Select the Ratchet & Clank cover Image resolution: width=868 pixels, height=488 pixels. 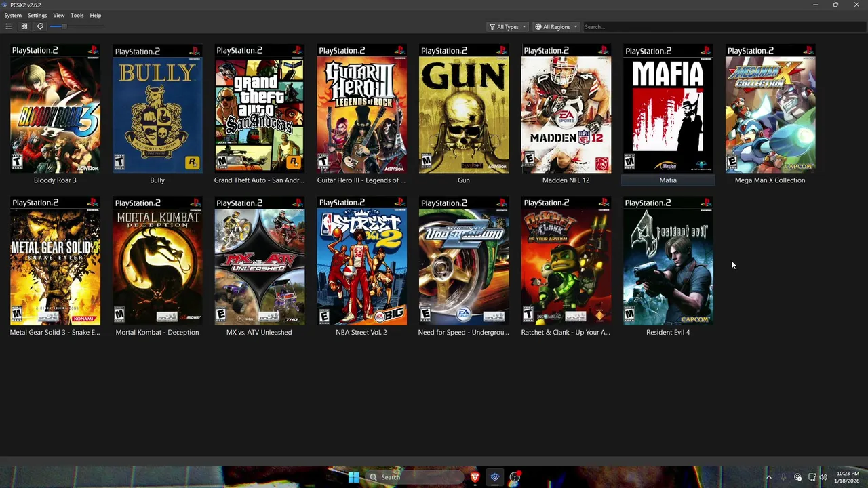(x=566, y=261)
